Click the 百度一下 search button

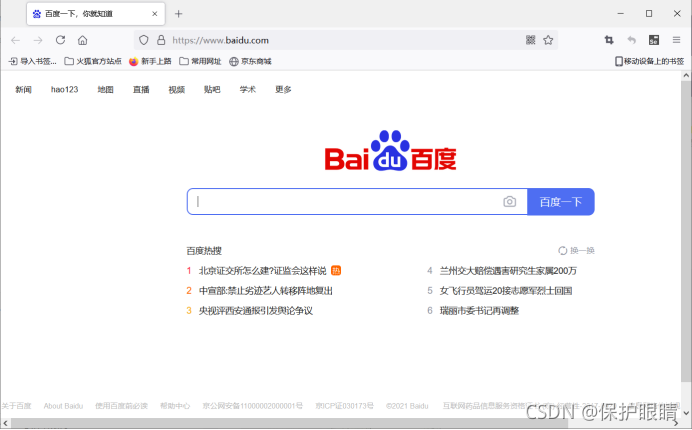[x=561, y=202]
